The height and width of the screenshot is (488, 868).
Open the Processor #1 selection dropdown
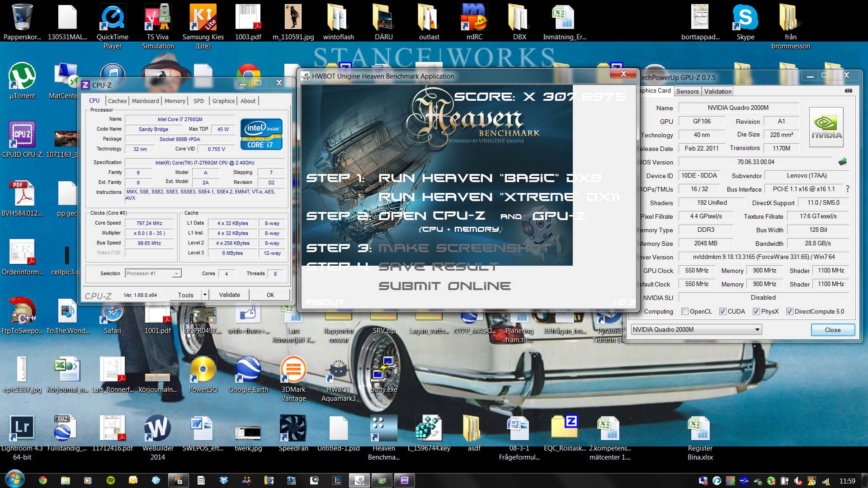point(153,273)
